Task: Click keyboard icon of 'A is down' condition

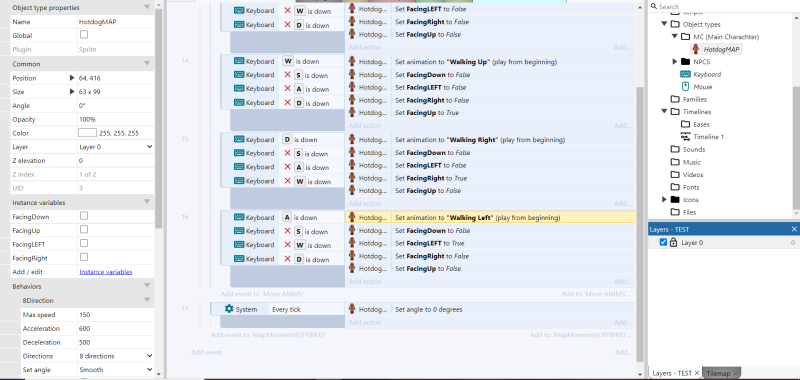Action: (239, 217)
